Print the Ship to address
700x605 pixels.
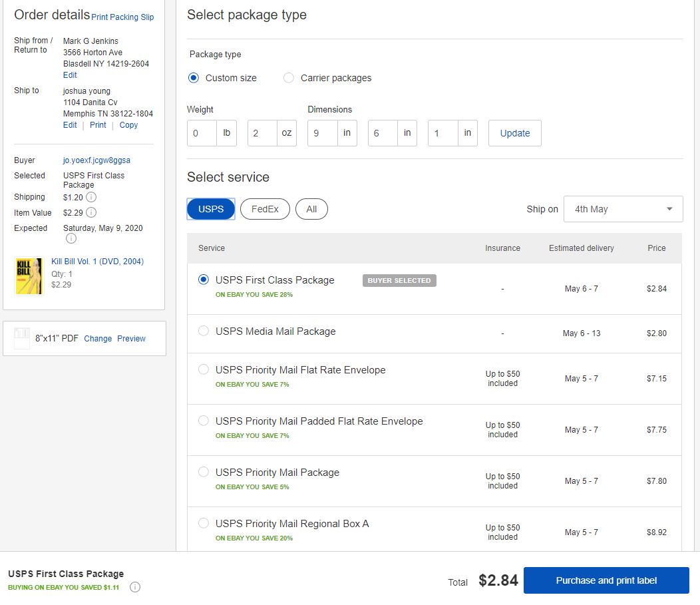click(x=98, y=125)
